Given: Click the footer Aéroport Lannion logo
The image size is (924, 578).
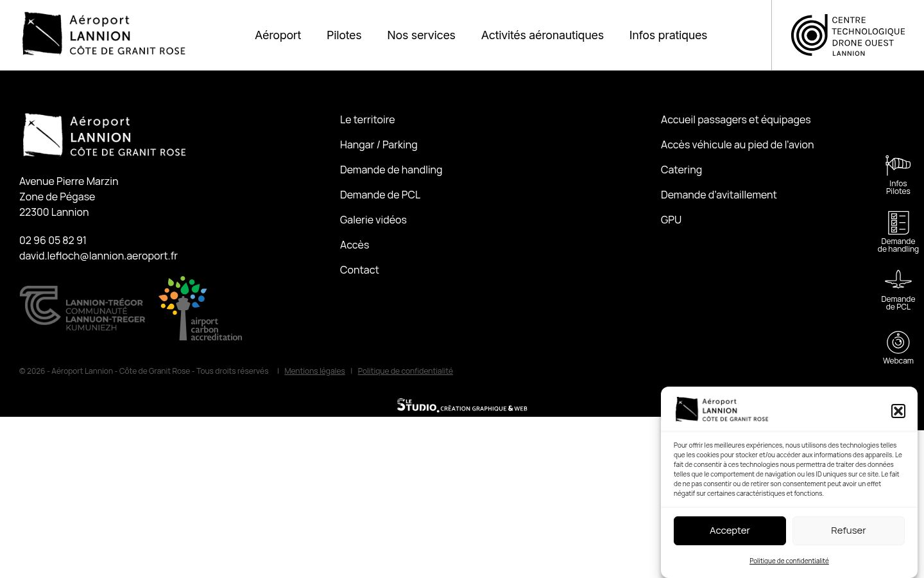Looking at the screenshot, I should pos(105,136).
